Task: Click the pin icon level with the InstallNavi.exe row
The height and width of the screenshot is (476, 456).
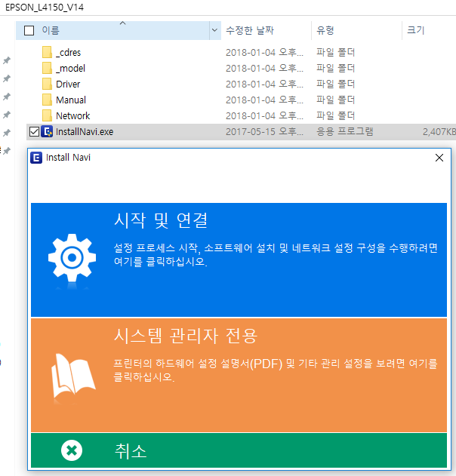Action: (x=7, y=133)
